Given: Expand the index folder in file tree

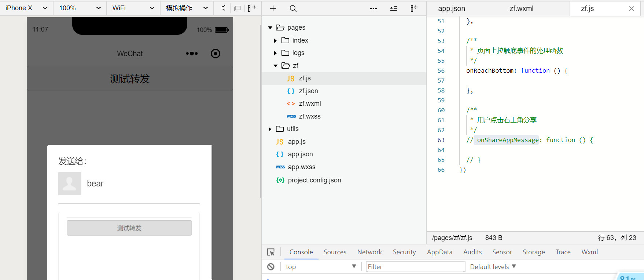Looking at the screenshot, I should (275, 41).
